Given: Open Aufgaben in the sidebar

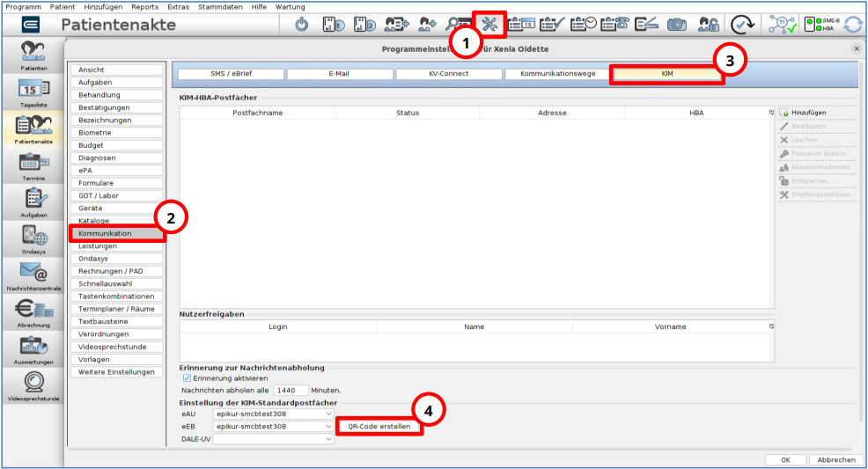Looking at the screenshot, I should coord(33,202).
